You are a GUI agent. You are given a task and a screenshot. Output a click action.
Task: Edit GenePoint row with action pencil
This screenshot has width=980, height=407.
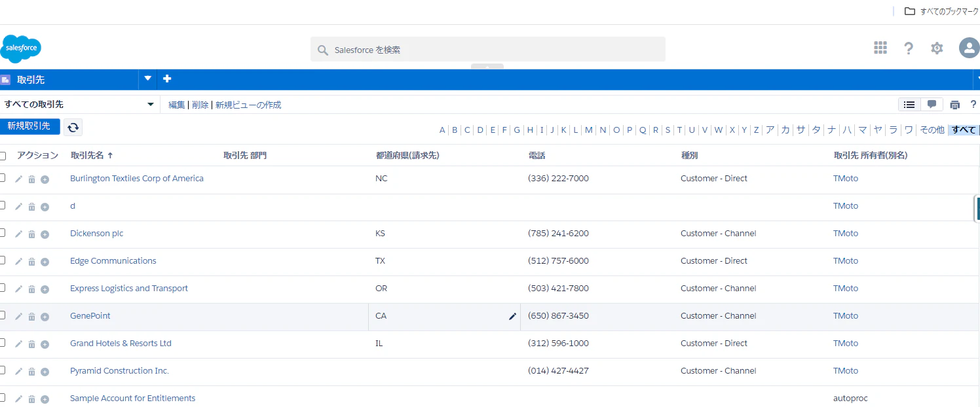tap(18, 316)
